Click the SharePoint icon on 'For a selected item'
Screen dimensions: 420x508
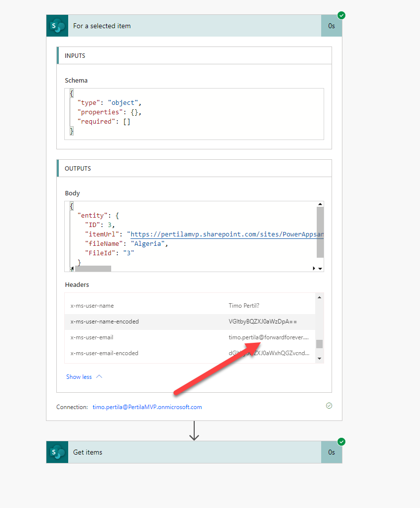point(57,26)
